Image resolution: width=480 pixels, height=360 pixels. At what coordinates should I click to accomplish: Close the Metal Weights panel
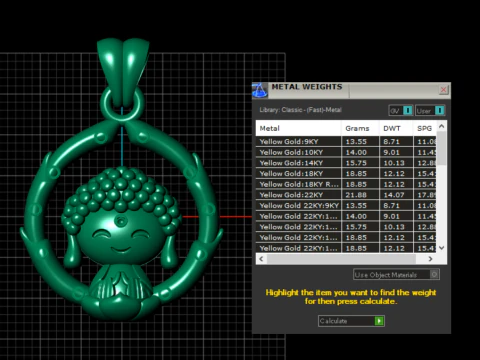[x=443, y=90]
